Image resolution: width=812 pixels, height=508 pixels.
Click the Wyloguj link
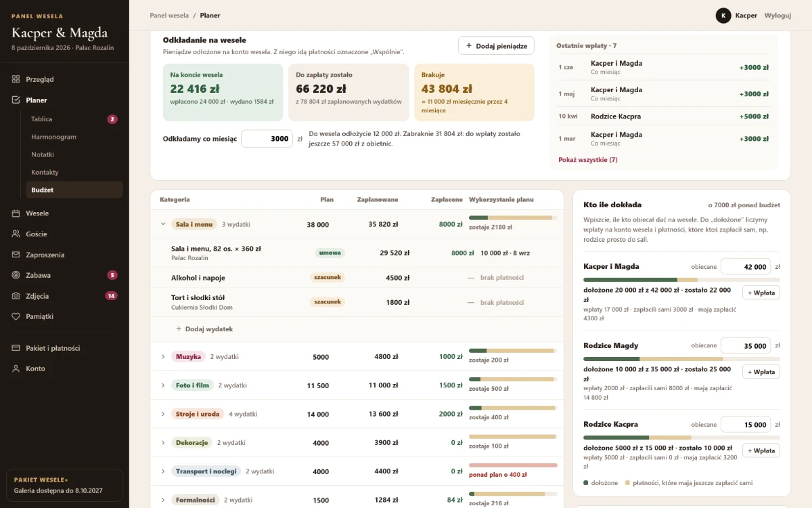[x=777, y=16]
